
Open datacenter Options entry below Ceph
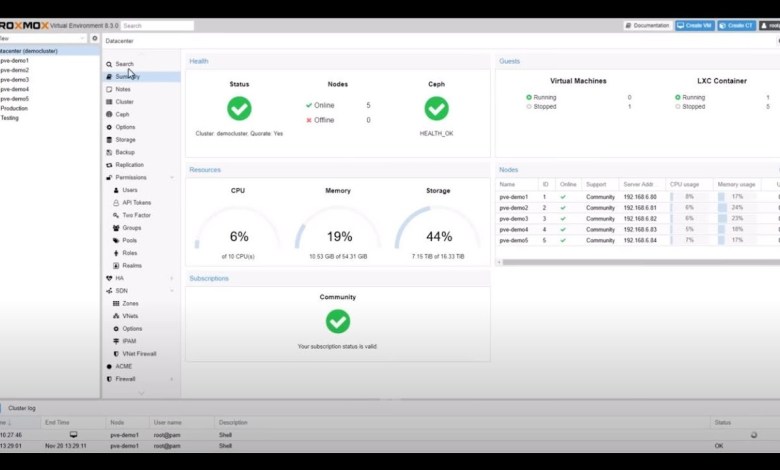pyautogui.click(x=125, y=127)
